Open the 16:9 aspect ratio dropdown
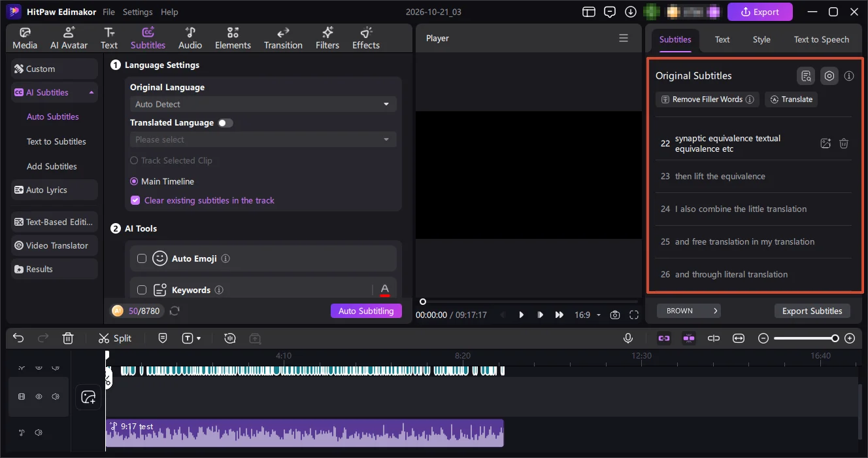868x458 pixels. (x=588, y=315)
